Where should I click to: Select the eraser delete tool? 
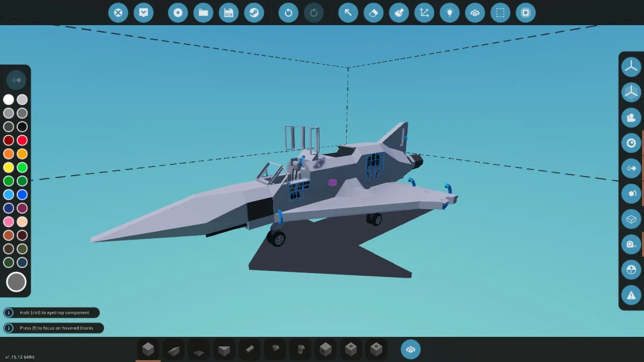[373, 13]
